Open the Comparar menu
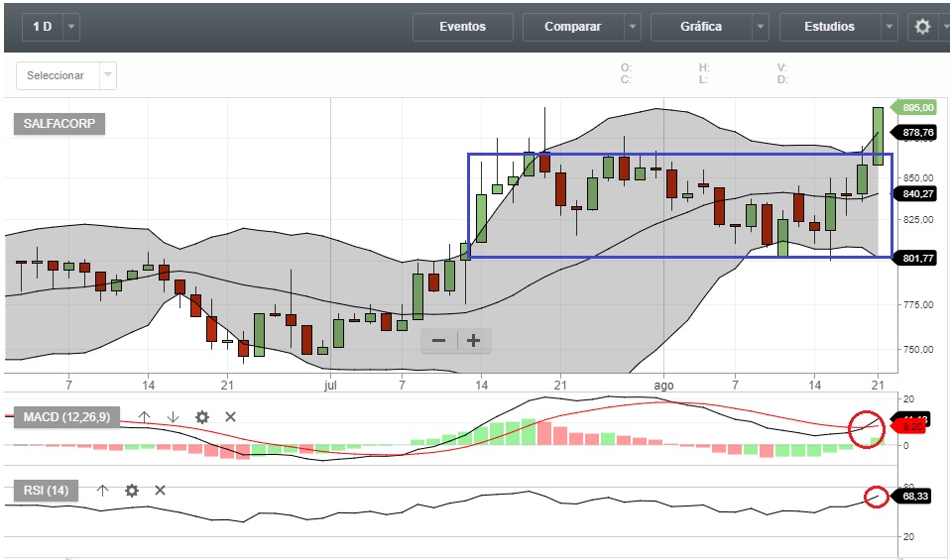 pyautogui.click(x=572, y=27)
